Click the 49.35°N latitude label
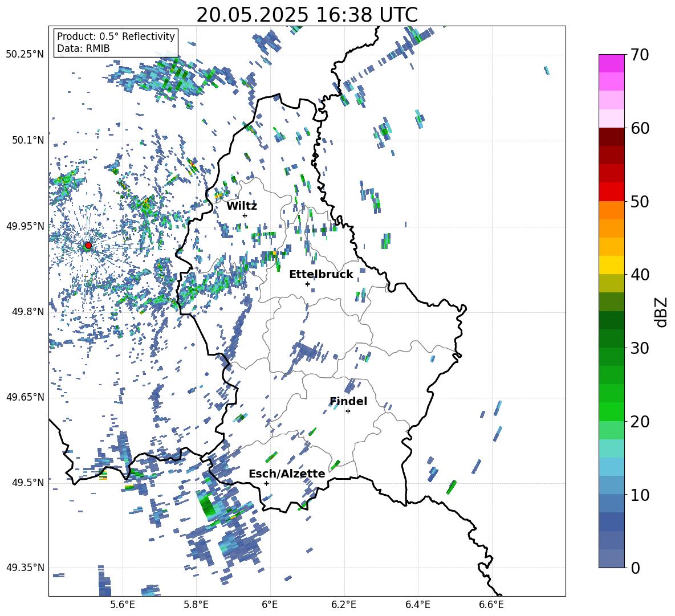This screenshot has width=675, height=616. click(x=25, y=568)
